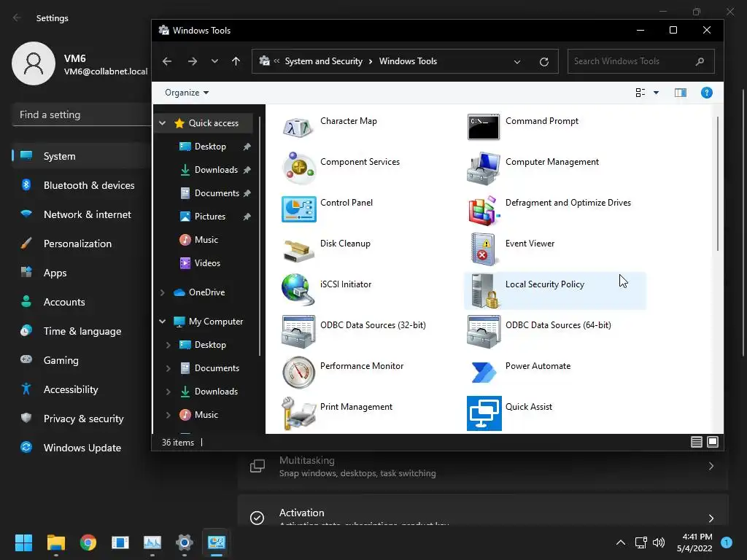Open Activation settings row
The width and height of the screenshot is (747, 560).
tap(483, 510)
